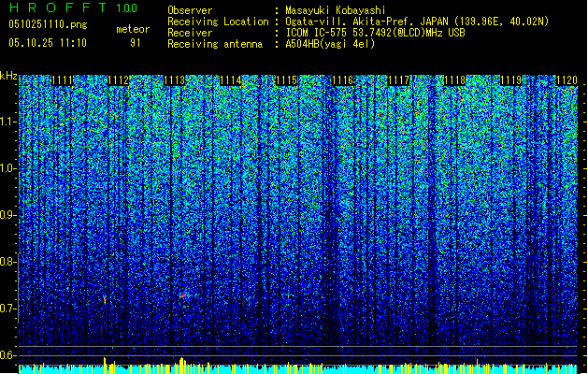
Task: Click the Receiver label
Action: 190,33
